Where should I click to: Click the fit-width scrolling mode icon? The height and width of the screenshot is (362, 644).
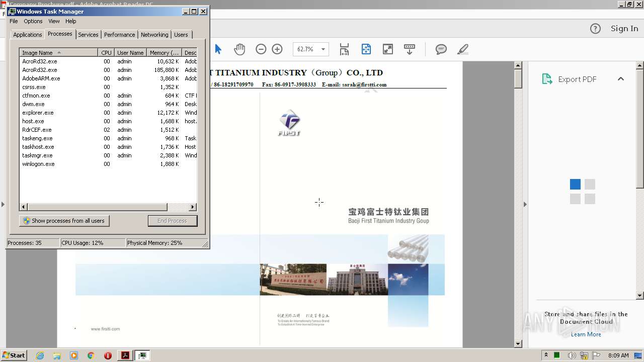(344, 49)
